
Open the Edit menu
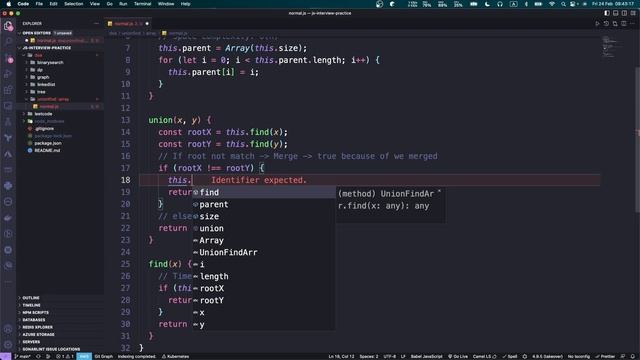tap(53, 4)
